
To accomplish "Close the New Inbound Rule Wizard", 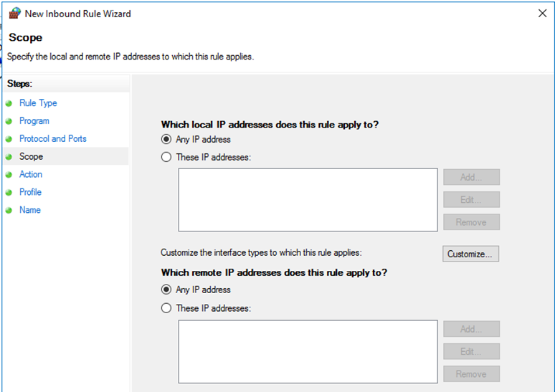I will point(542,14).
